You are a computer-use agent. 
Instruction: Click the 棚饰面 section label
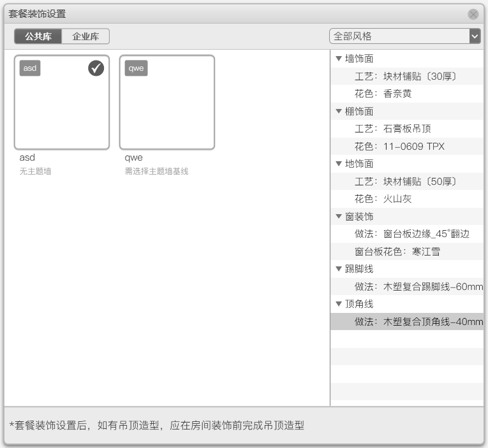coord(359,112)
